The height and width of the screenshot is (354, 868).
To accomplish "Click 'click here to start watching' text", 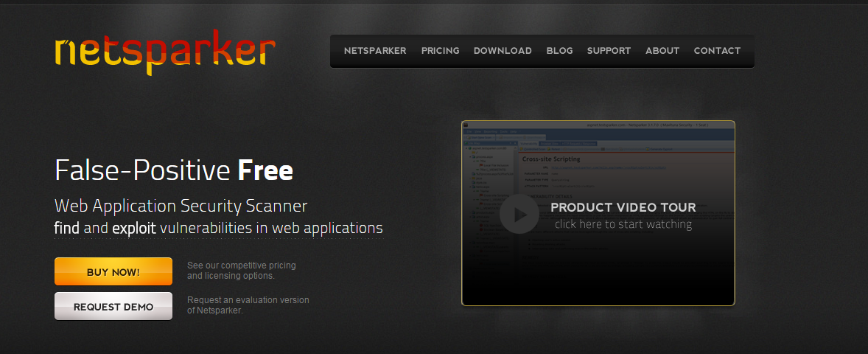I will pyautogui.click(x=623, y=224).
